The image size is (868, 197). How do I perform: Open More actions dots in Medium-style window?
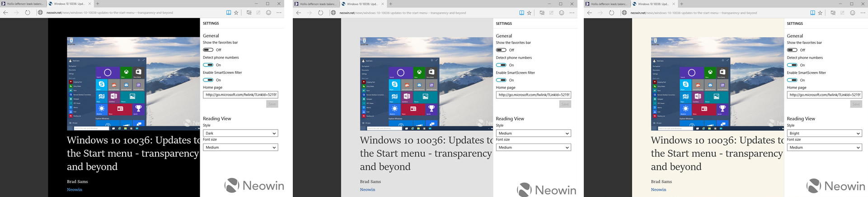tap(572, 13)
